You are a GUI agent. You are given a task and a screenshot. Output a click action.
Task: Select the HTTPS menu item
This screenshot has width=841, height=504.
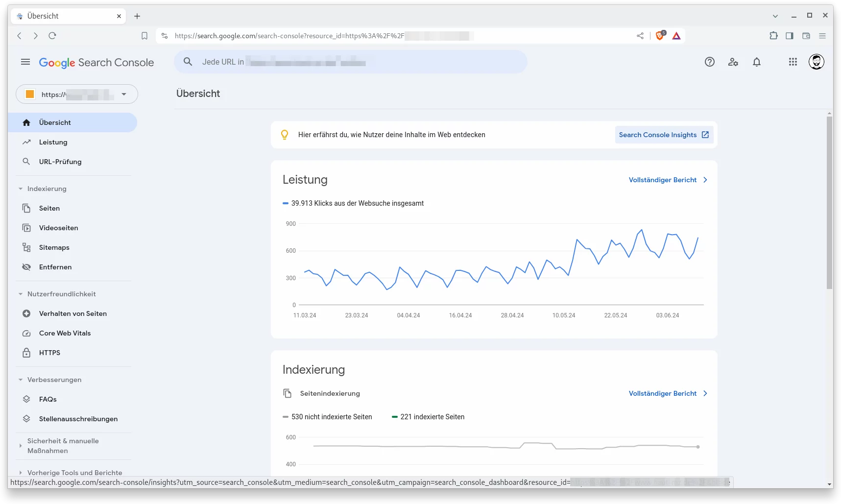point(72,353)
